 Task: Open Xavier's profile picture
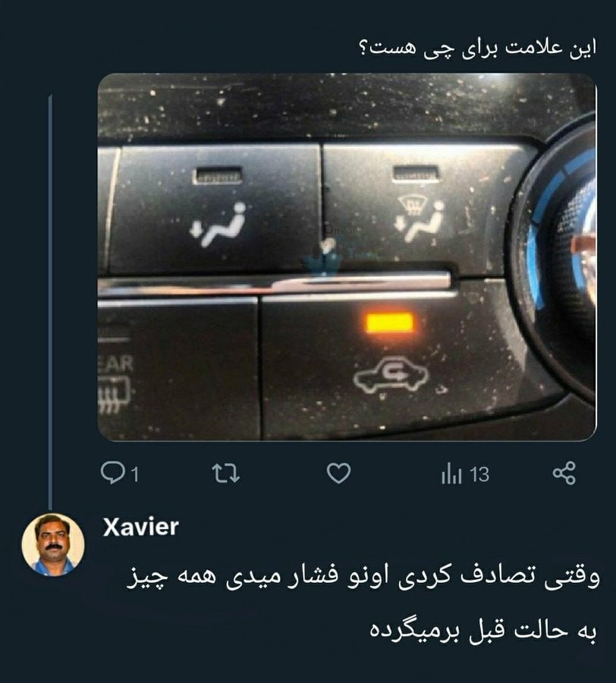(x=53, y=544)
